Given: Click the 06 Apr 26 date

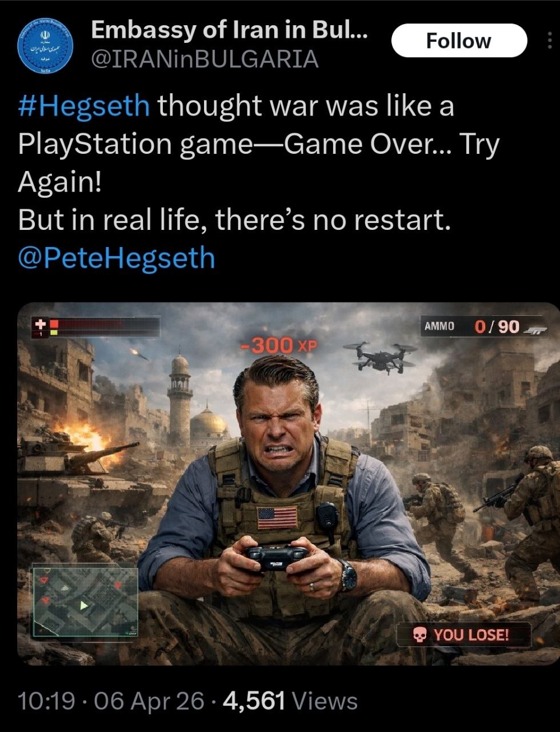Looking at the screenshot, I should click(x=149, y=701).
